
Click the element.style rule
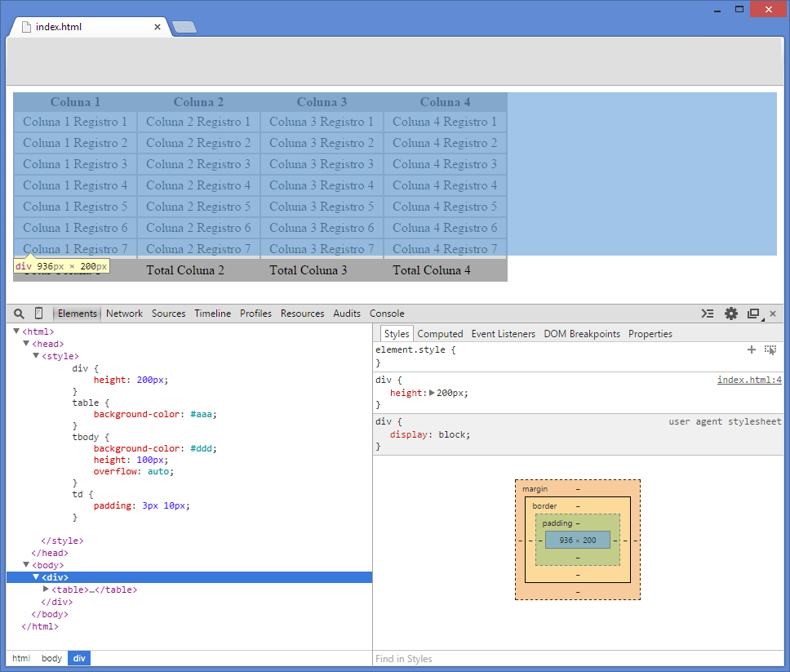[x=415, y=349]
